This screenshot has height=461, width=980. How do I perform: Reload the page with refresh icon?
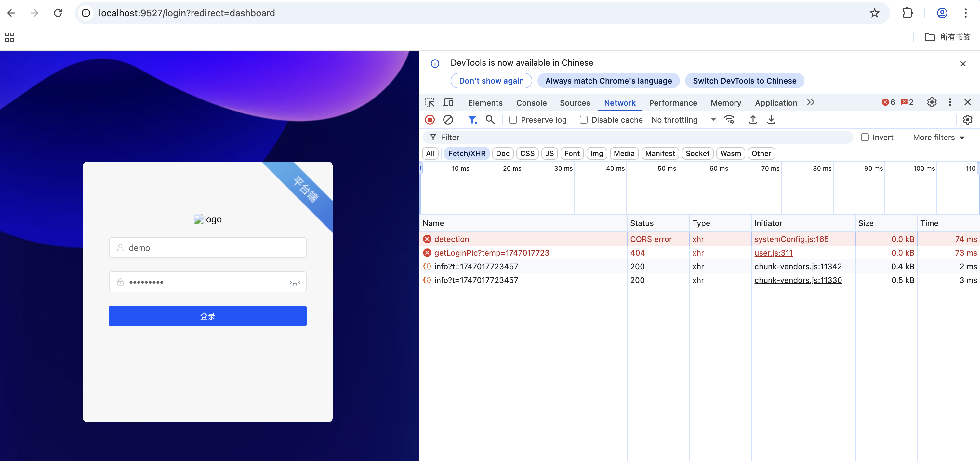(58, 13)
